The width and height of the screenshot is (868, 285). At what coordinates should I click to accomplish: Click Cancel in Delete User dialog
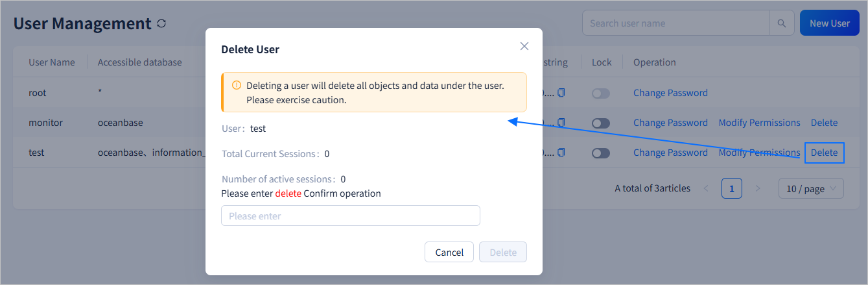[449, 253]
